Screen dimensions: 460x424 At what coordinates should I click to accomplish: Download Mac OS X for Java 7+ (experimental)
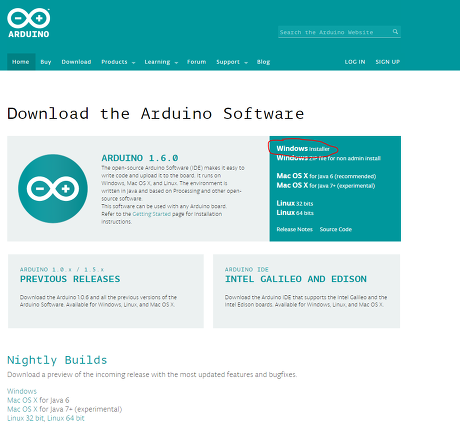(326, 185)
